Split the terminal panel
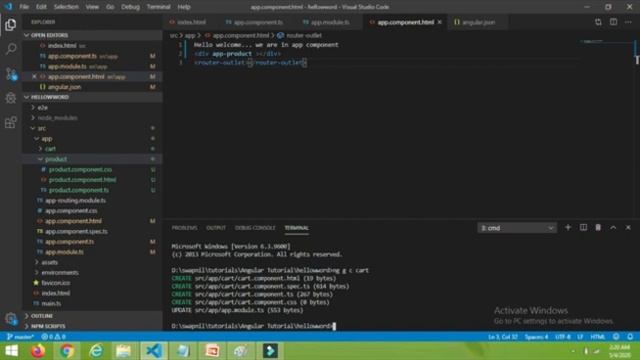The width and height of the screenshot is (640, 360). (x=583, y=227)
